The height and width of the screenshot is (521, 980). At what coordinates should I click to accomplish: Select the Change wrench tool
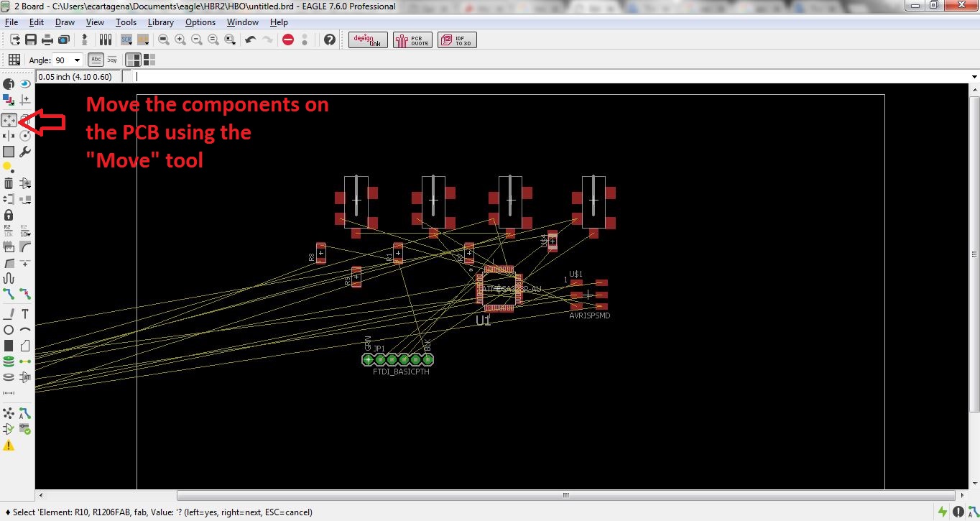[25, 151]
